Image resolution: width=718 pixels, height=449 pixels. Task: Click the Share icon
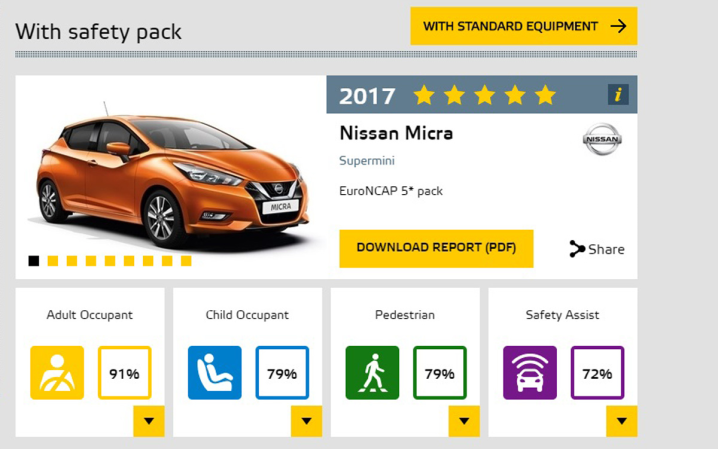[x=577, y=249]
